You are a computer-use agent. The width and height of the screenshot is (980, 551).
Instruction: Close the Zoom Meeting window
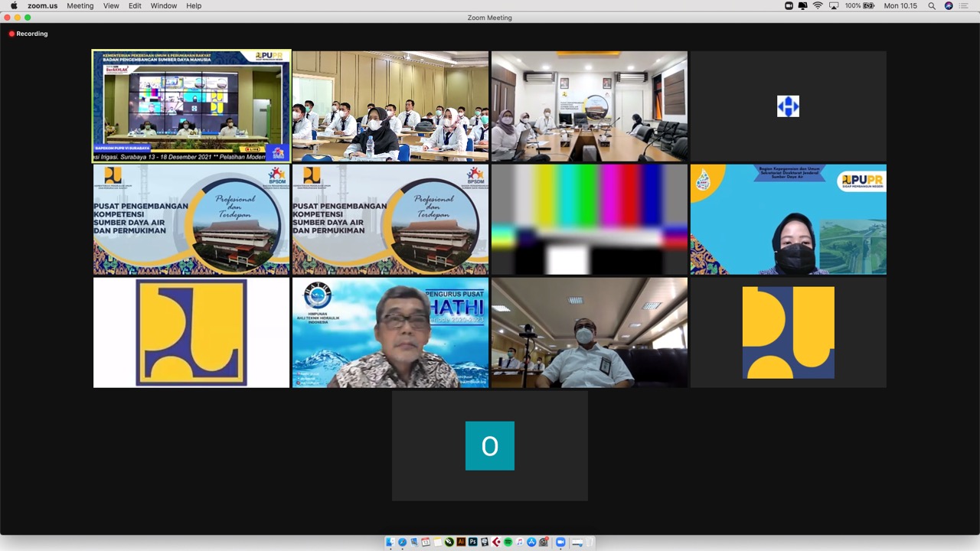click(8, 17)
